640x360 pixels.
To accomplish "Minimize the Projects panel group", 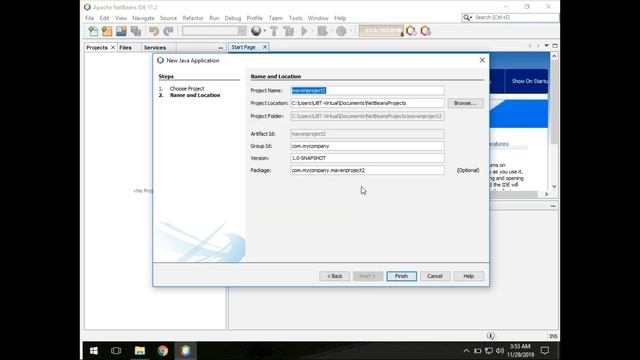I will tap(220, 48).
